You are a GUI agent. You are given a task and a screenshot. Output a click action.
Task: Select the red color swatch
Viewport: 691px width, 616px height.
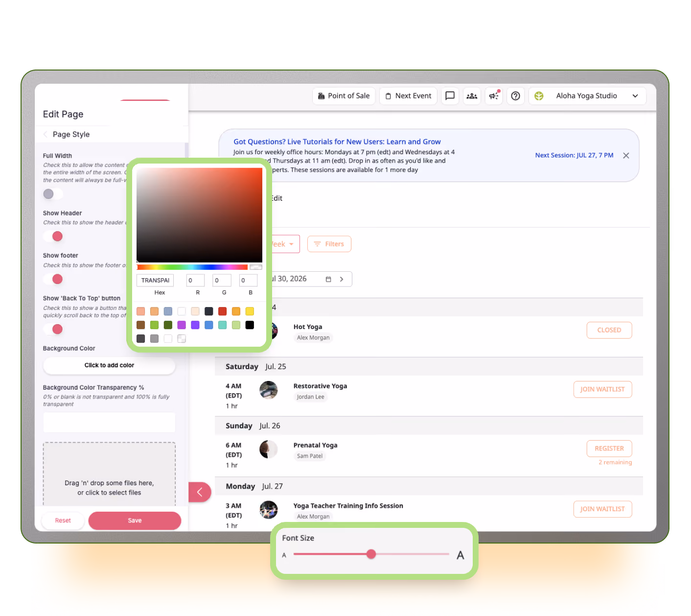222,311
